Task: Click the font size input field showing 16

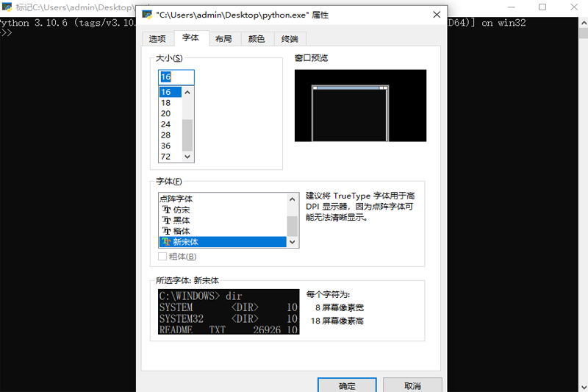Action: click(x=176, y=77)
